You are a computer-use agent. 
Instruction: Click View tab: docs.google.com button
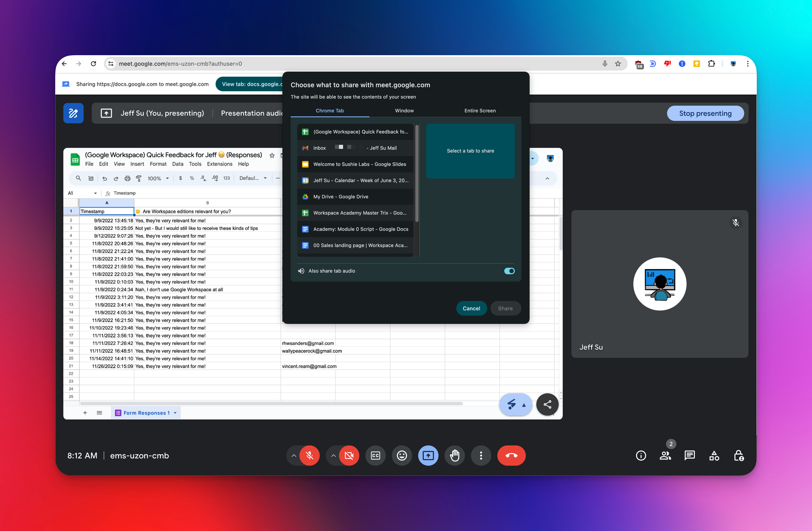coord(250,84)
